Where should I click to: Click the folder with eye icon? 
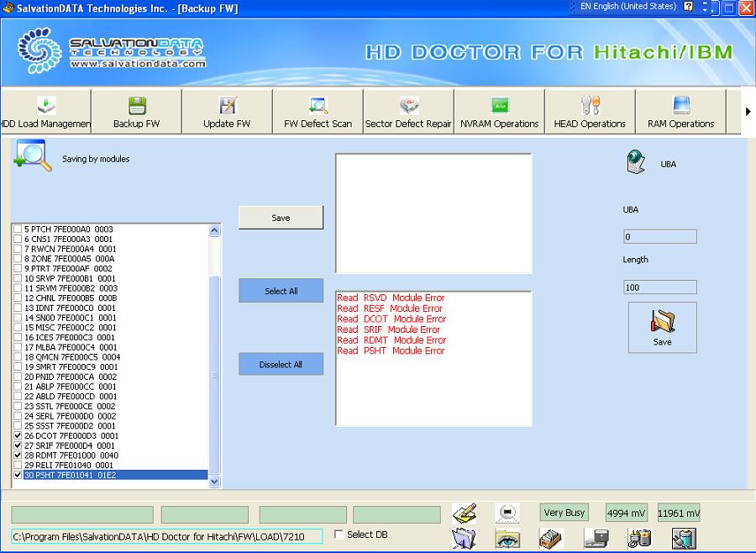point(507,539)
